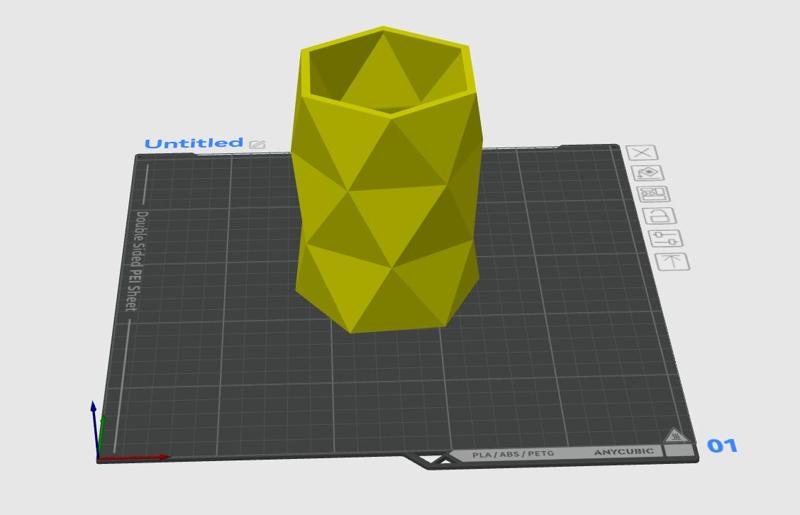Viewport: 800px width, 515px height.
Task: Click the ANYCUBIC logo on the bed
Action: [x=623, y=452]
